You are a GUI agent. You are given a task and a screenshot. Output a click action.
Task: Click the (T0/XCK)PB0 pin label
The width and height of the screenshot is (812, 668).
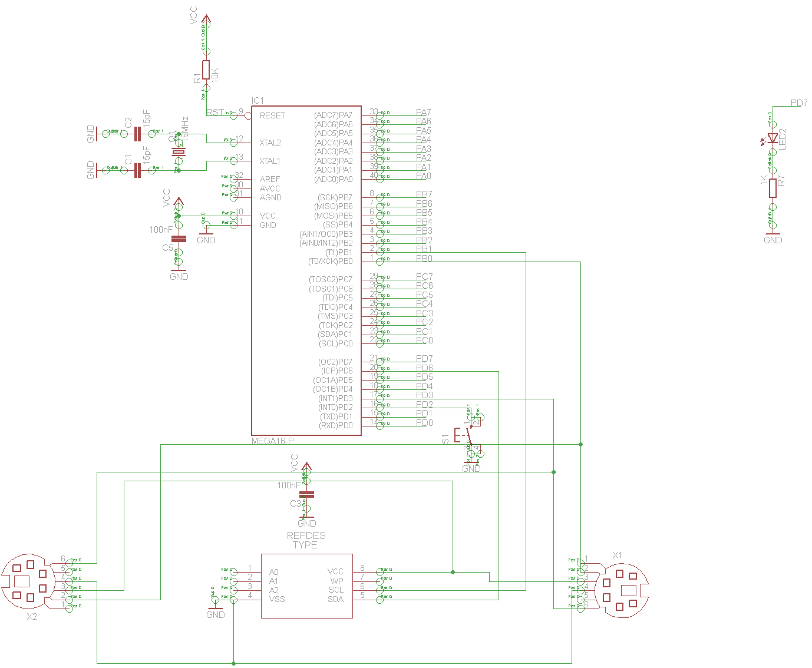coord(331,261)
